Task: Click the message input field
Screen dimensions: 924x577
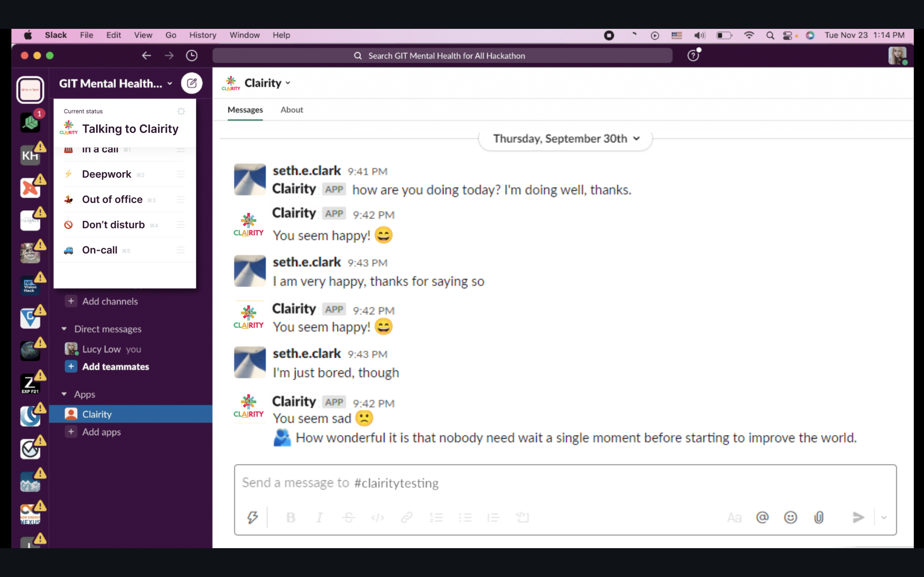Action: (564, 483)
